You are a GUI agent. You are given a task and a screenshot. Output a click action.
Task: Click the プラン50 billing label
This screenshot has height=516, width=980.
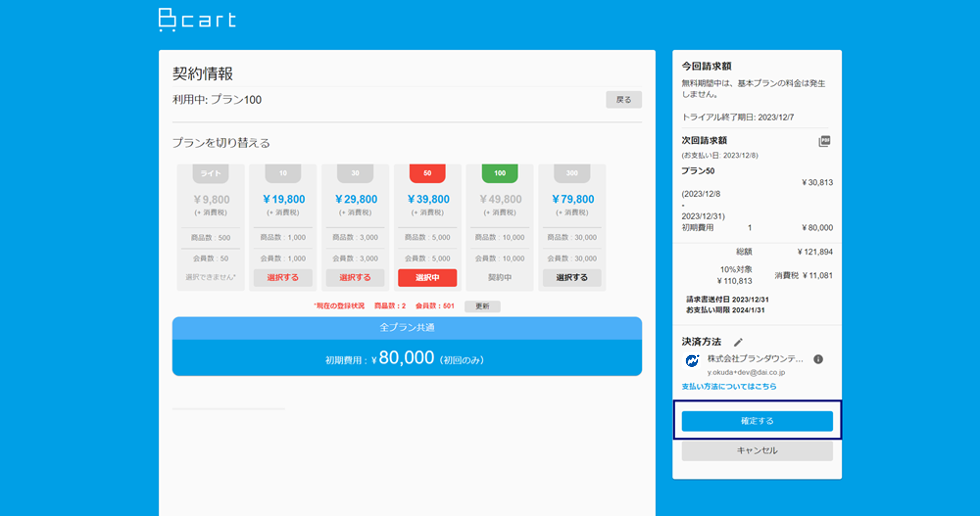coord(698,171)
